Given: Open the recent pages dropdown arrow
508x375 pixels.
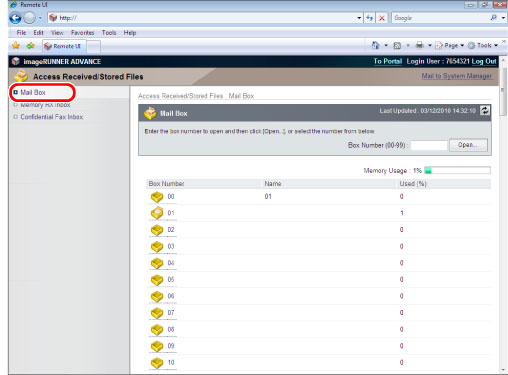Looking at the screenshot, I should click(x=40, y=18).
